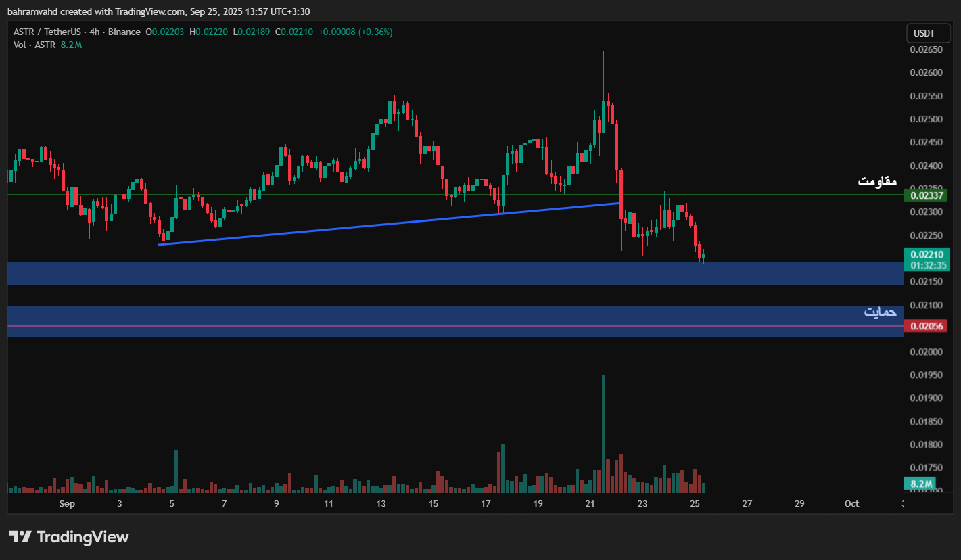This screenshot has height=560, width=961.
Task: Select the red 0.02056 support price label
Action: coord(927,326)
